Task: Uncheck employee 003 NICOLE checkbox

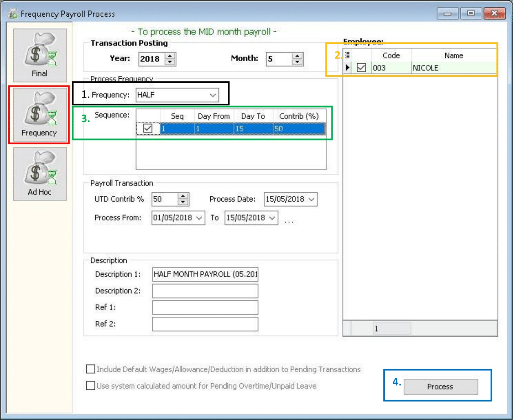Action: (361, 68)
